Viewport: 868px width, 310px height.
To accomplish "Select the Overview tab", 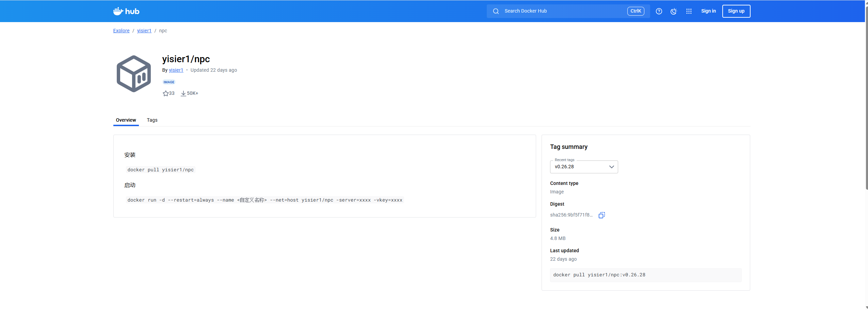I will pos(126,120).
